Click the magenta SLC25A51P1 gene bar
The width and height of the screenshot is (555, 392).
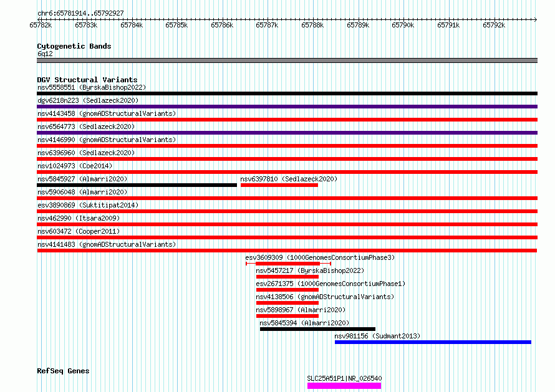(x=344, y=386)
